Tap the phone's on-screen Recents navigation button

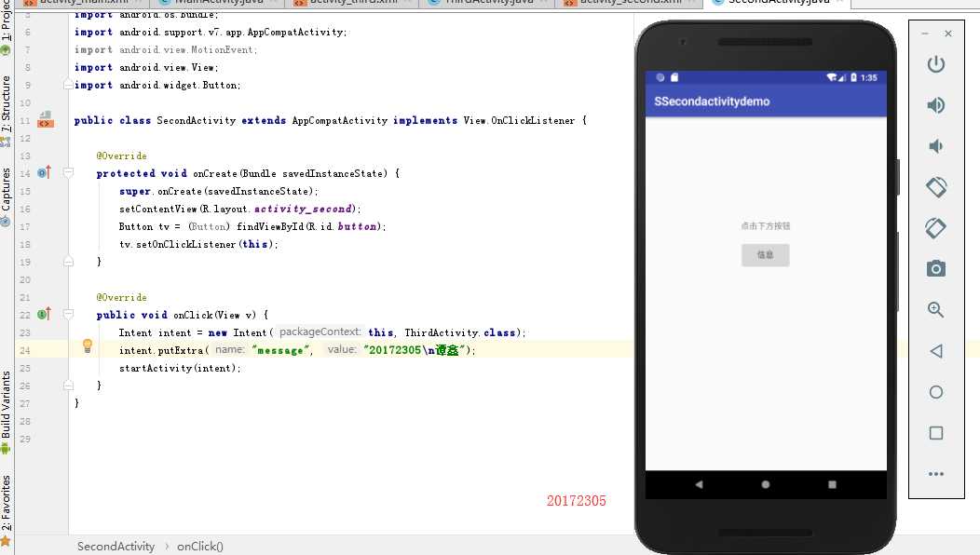point(832,484)
